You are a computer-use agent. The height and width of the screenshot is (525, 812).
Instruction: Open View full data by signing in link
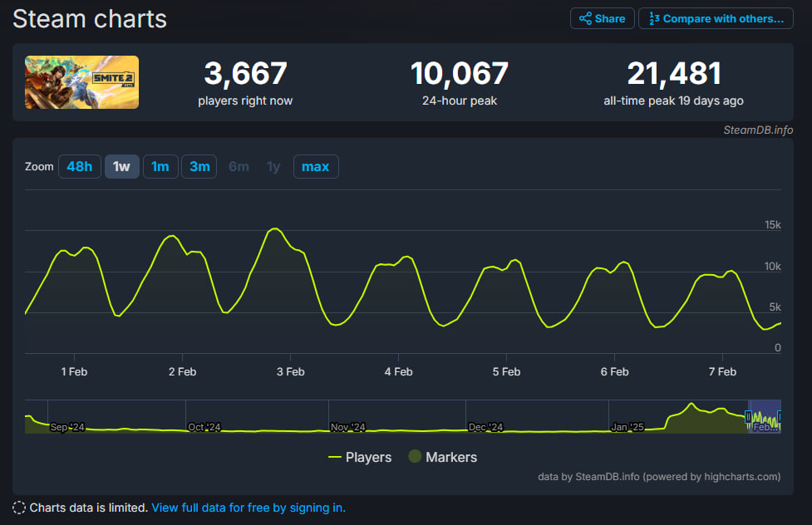tap(249, 508)
